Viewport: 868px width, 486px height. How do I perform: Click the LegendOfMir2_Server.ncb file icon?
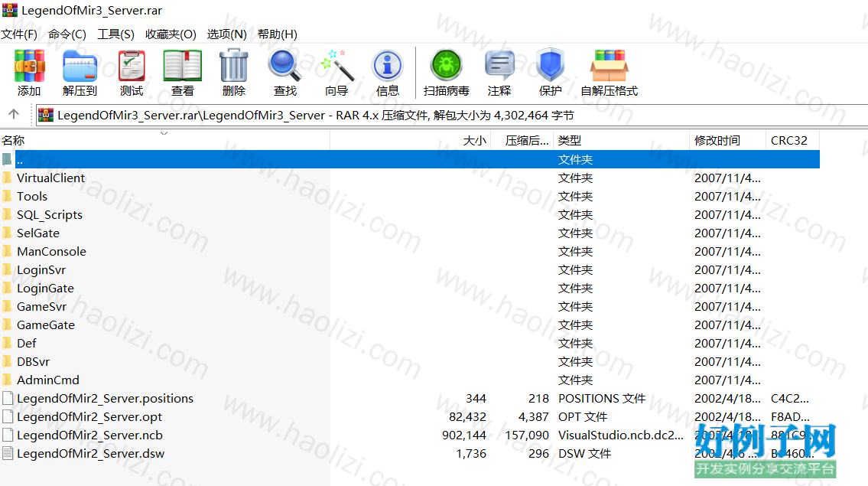(8, 435)
